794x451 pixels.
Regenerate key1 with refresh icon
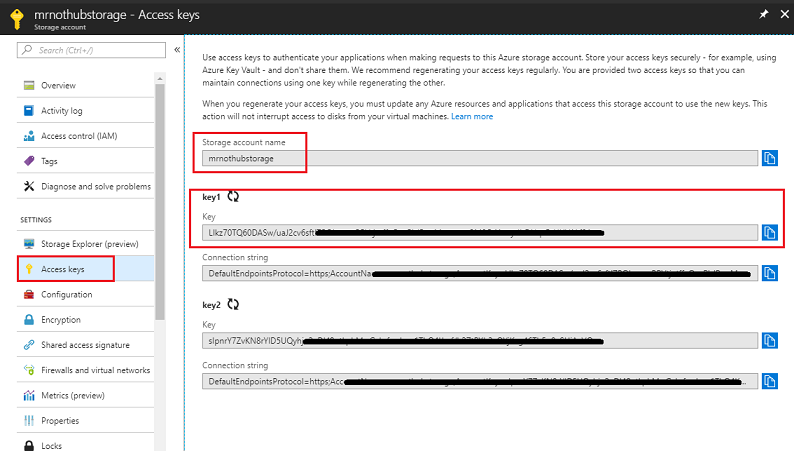click(234, 197)
